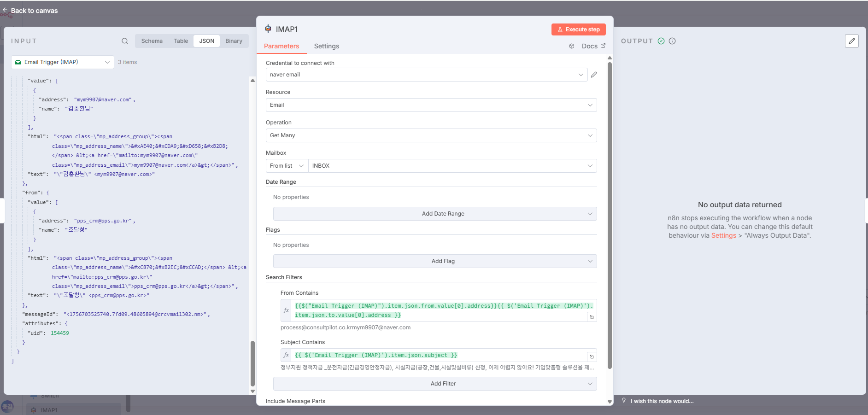Click the output info icon
This screenshot has height=415, width=868.
pos(672,41)
